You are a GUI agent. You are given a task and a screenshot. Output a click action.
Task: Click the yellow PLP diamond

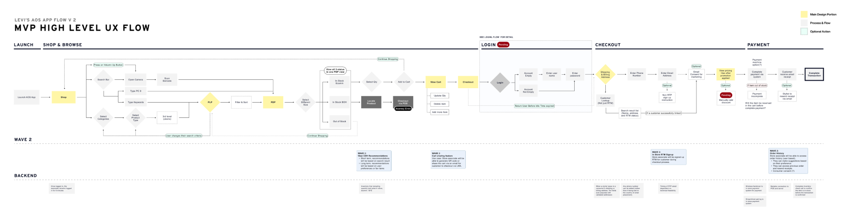click(210, 102)
